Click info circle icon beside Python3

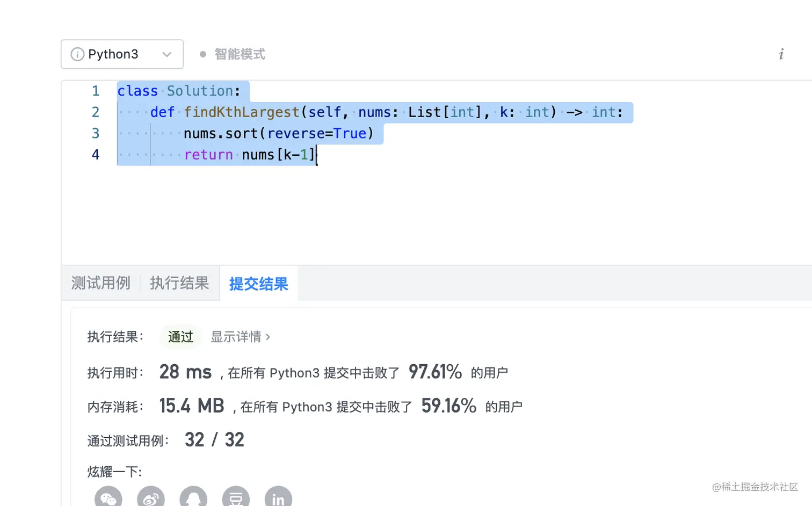click(77, 54)
